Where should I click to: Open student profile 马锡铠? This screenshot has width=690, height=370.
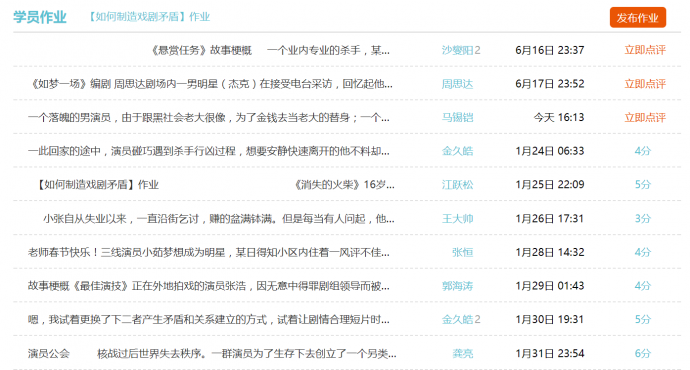(x=457, y=117)
